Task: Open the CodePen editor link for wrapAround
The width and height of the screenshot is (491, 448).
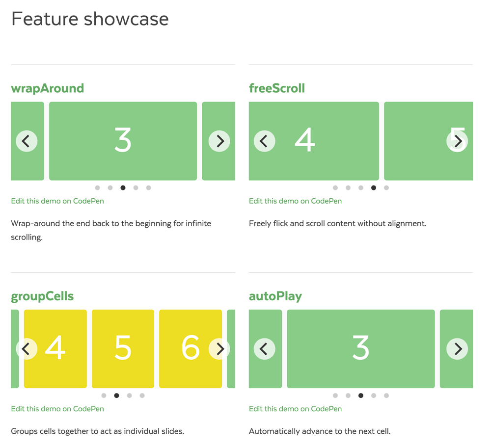Action: pos(57,201)
